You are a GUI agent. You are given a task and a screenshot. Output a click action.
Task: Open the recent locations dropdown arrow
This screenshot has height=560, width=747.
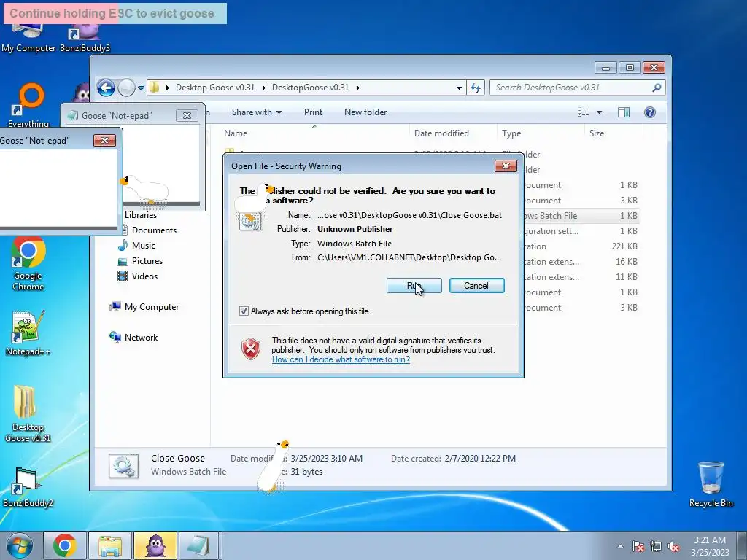141,88
